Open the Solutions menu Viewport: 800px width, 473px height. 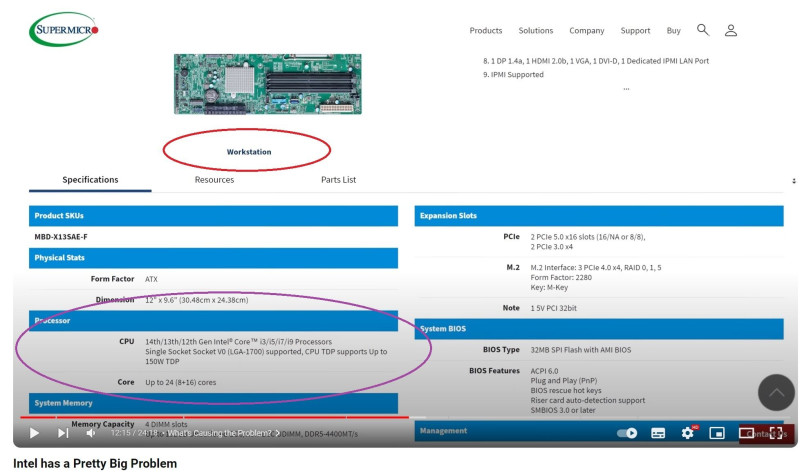pyautogui.click(x=536, y=31)
